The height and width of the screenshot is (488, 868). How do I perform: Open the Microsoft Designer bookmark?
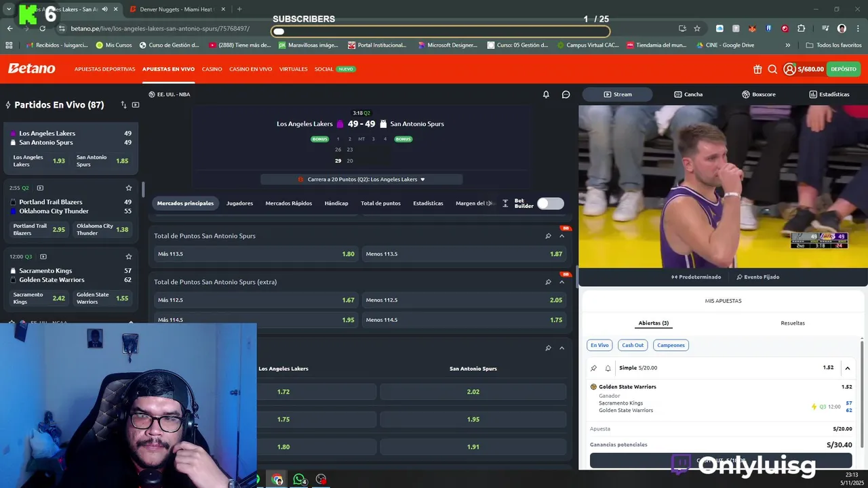[448, 45]
